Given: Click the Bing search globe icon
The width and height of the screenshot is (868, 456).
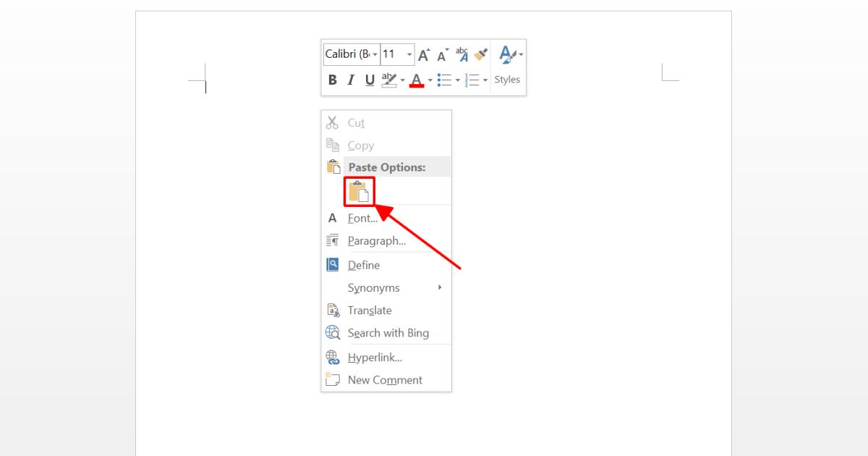Looking at the screenshot, I should click(333, 333).
